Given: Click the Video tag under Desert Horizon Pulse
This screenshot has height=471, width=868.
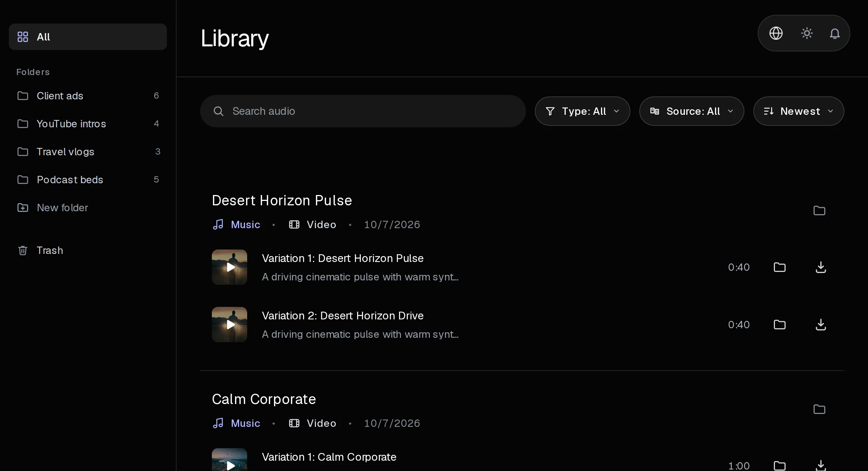Looking at the screenshot, I should [x=313, y=224].
